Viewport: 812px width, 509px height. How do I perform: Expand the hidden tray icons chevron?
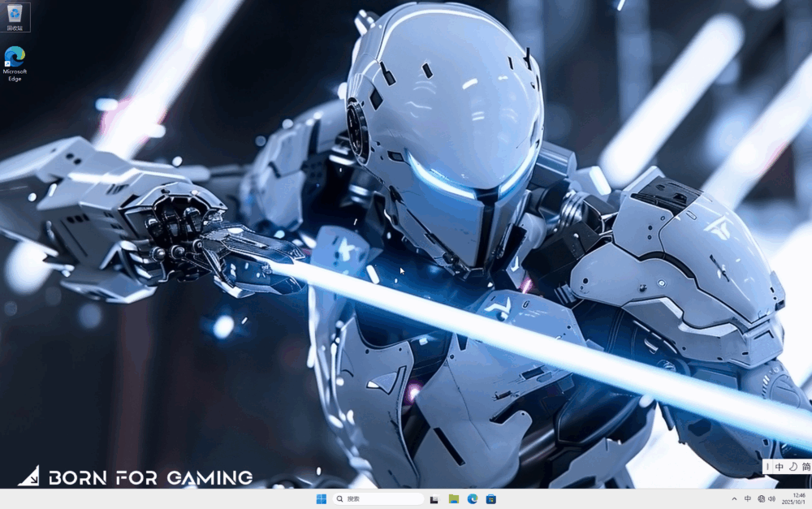[735, 498]
